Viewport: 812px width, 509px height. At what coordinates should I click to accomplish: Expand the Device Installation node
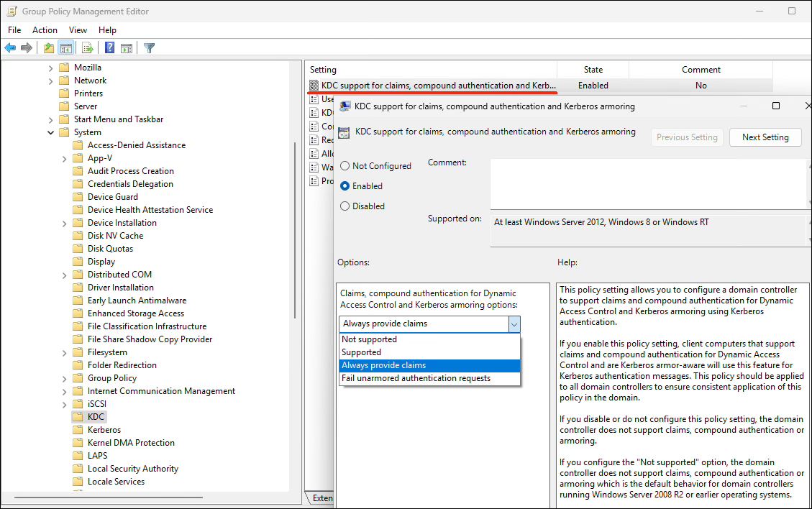point(64,223)
